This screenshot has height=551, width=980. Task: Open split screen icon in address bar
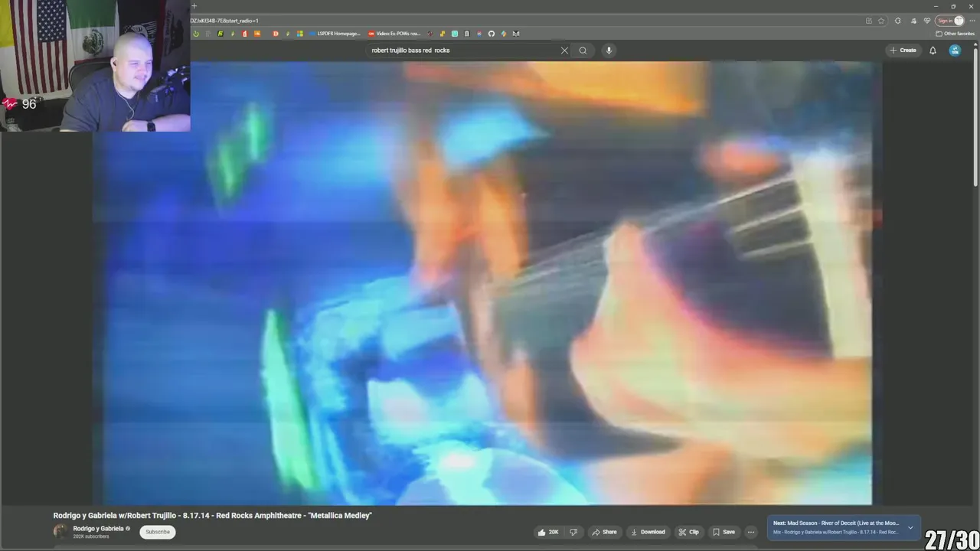[x=869, y=21]
